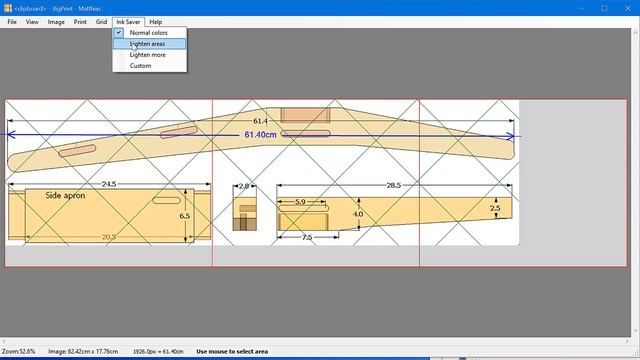Choose Lighten more option
The width and height of the screenshot is (640, 360).
click(149, 55)
